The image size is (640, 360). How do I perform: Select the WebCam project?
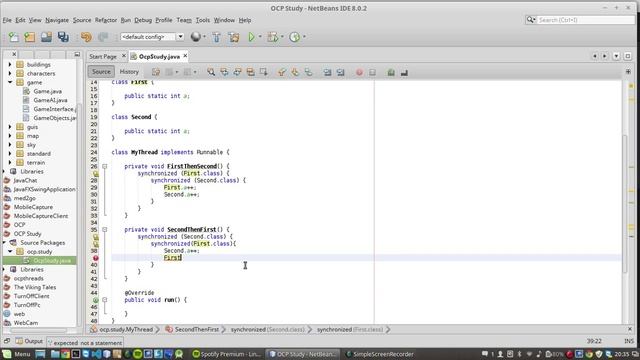click(x=26, y=323)
